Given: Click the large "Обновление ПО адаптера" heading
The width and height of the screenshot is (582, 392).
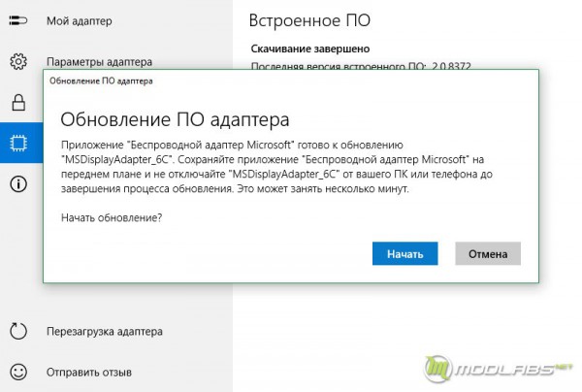Looking at the screenshot, I should click(175, 120).
